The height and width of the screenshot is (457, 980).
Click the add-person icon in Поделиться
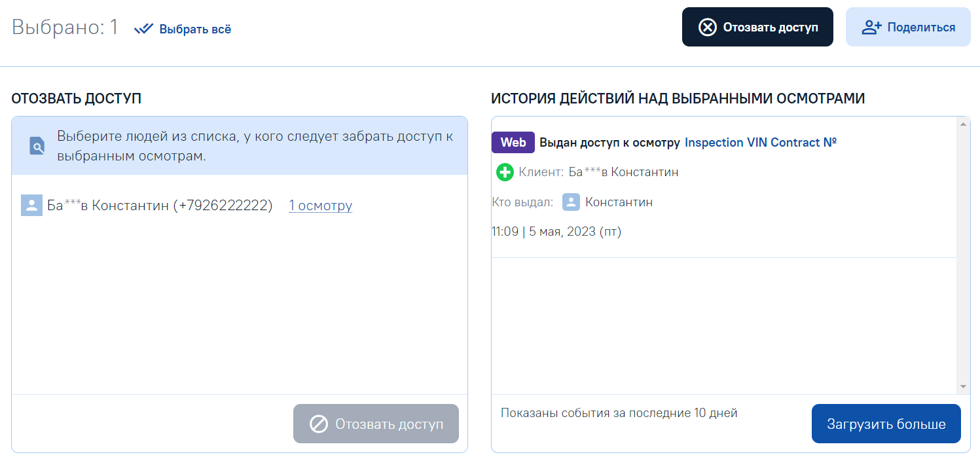tap(871, 27)
